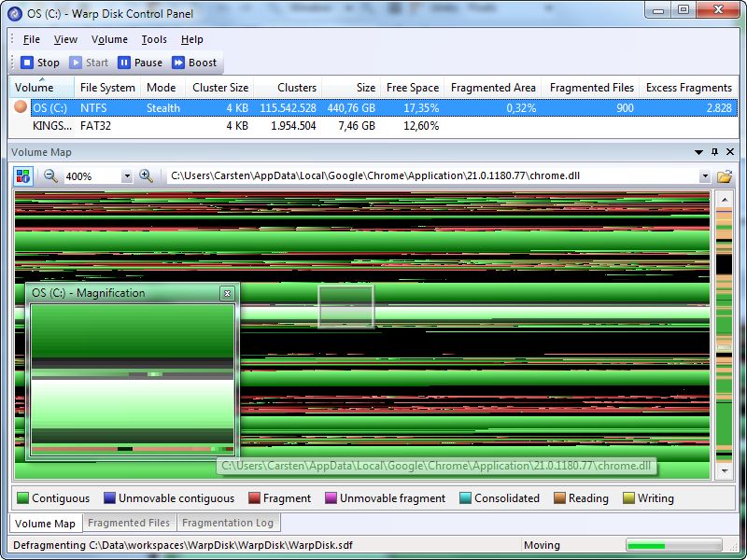Sort by Mode column header
This screenshot has width=747, height=560.
[161, 88]
